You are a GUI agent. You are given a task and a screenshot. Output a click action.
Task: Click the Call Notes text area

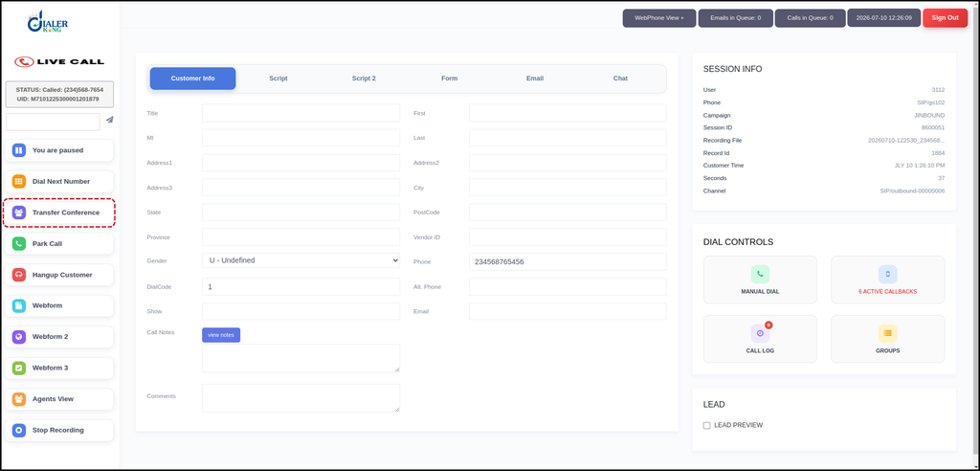pyautogui.click(x=301, y=358)
